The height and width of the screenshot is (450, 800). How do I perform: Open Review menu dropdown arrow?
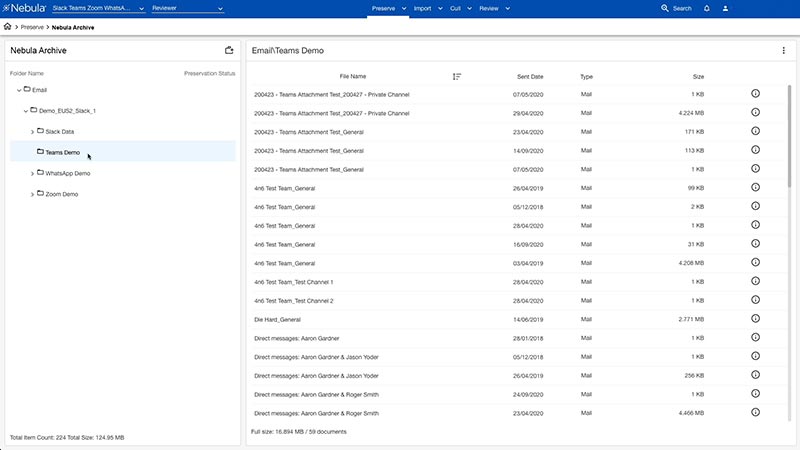(508, 9)
